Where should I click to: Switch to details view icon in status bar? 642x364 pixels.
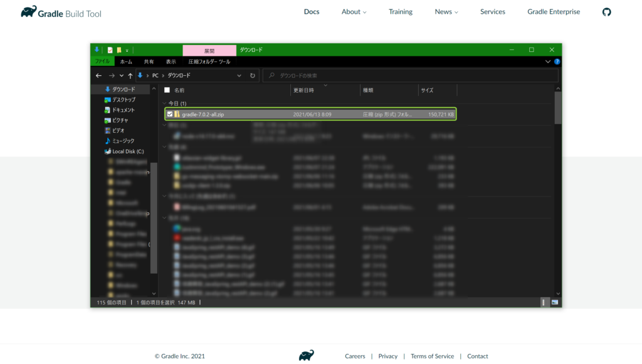[544, 302]
